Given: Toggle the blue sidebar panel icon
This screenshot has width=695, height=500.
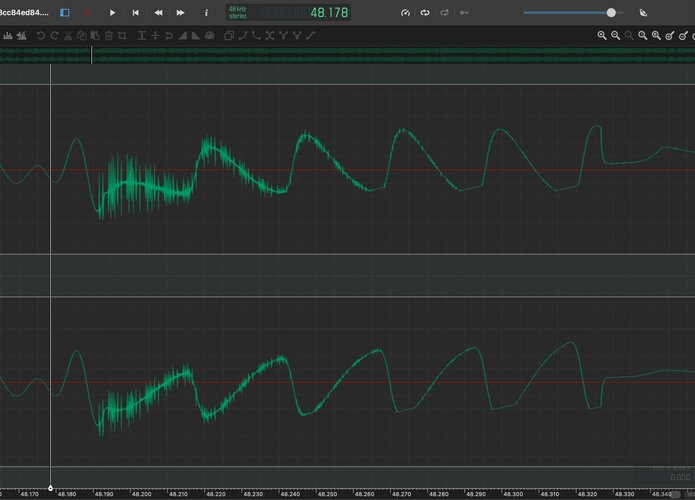Looking at the screenshot, I should point(65,12).
